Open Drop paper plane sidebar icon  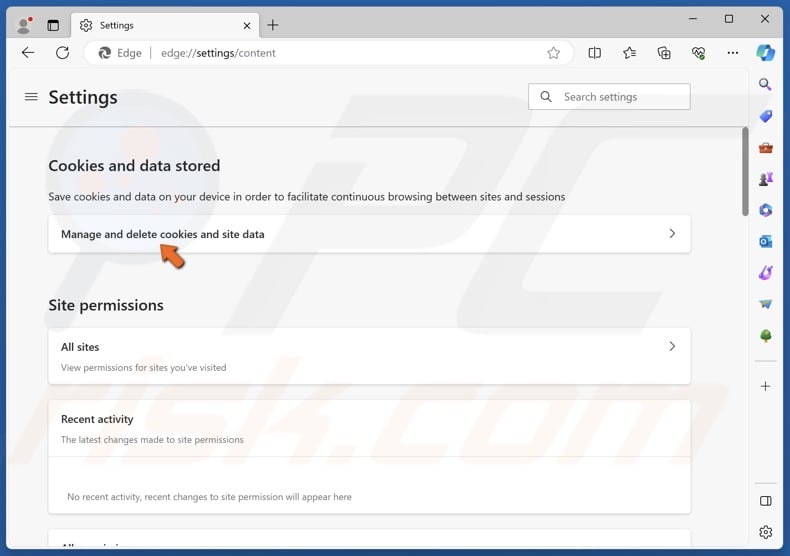(766, 304)
